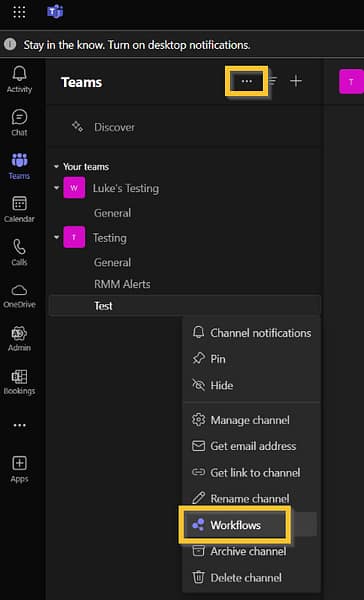The width and height of the screenshot is (364, 600).
Task: Open Workflows from the channel menu
Action: (251, 525)
